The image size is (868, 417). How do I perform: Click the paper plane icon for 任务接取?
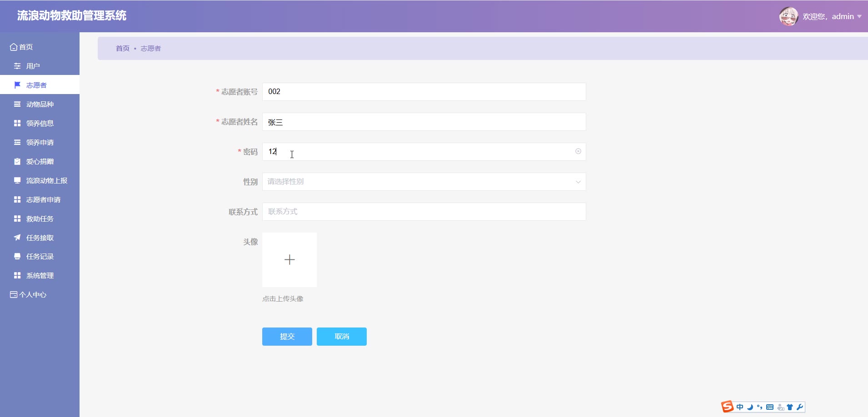17,238
